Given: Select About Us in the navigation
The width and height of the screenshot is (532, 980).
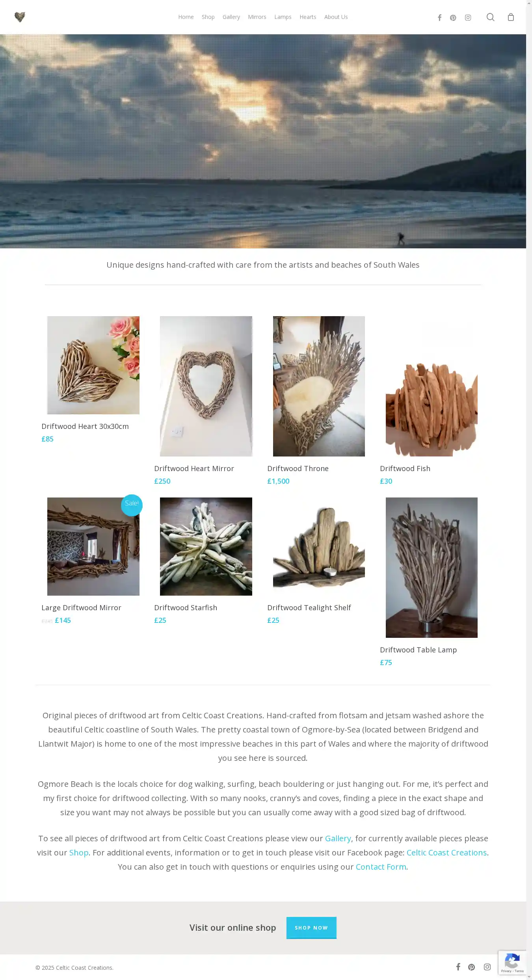Looking at the screenshot, I should (x=336, y=17).
